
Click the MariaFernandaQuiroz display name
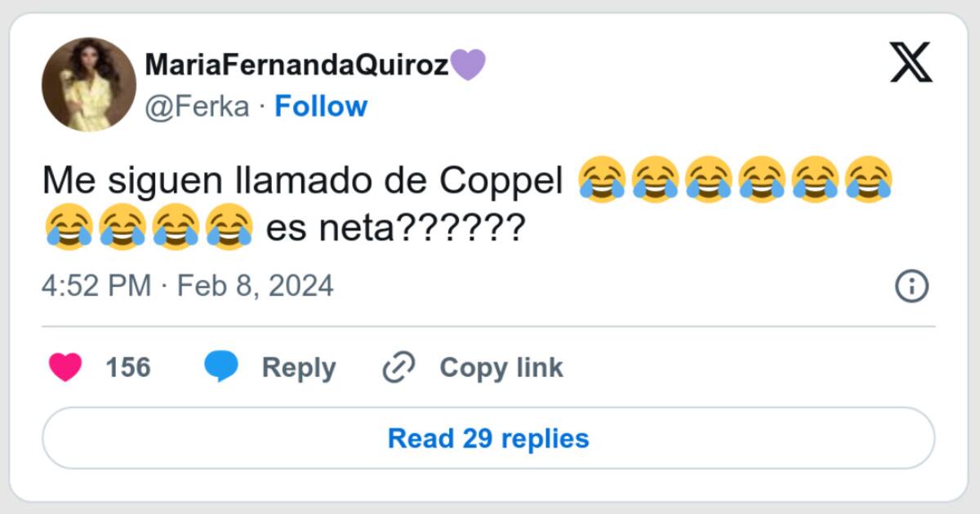pos(296,64)
